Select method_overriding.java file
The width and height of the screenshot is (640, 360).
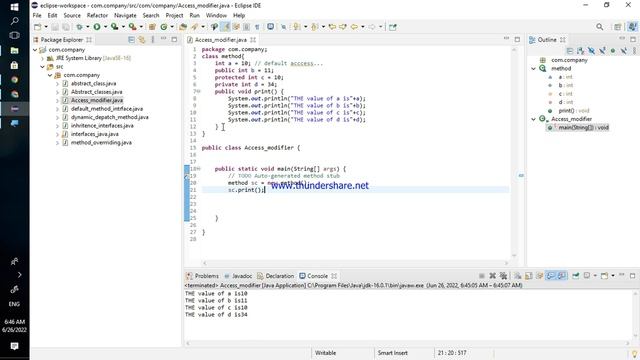pyautogui.click(x=101, y=142)
